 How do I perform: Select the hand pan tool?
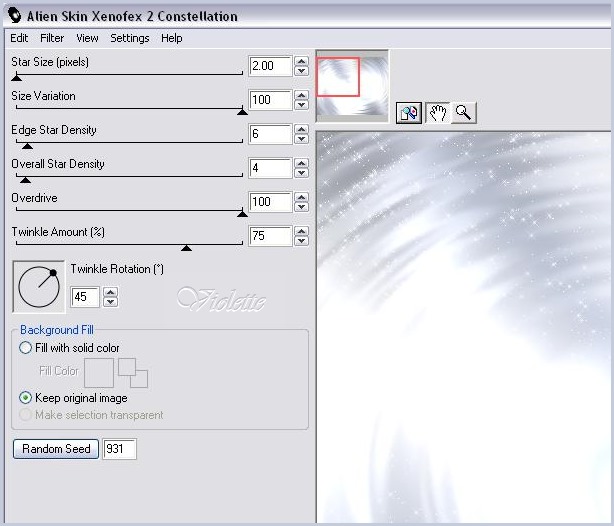tap(437, 113)
